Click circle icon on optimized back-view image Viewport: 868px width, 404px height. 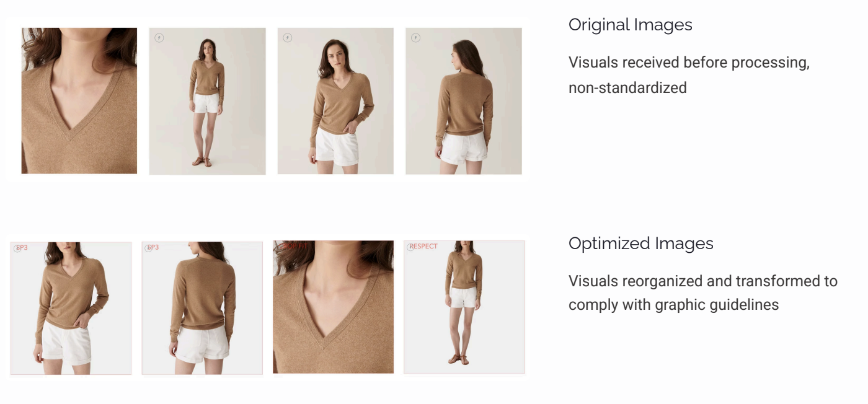pos(148,248)
